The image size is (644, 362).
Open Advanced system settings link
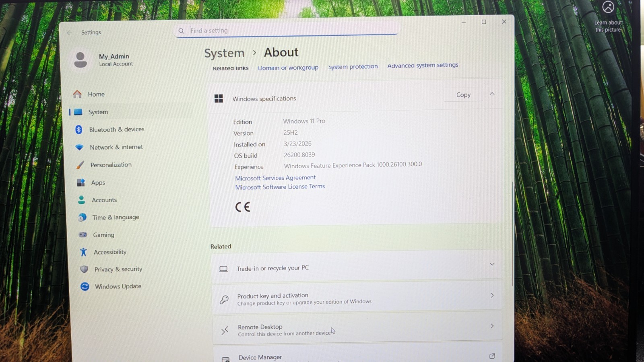coord(423,65)
